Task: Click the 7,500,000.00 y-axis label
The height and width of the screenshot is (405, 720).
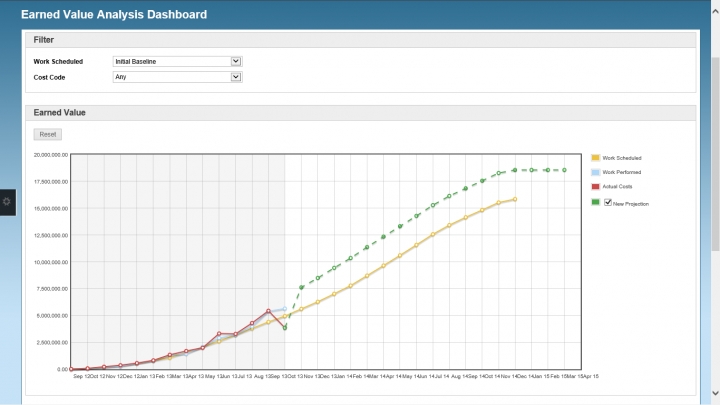Action: pos(52,289)
